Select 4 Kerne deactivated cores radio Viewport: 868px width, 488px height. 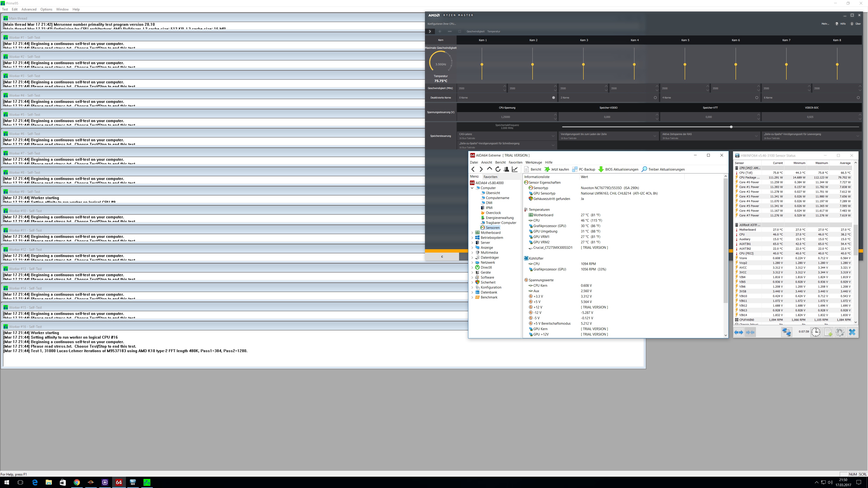[757, 98]
